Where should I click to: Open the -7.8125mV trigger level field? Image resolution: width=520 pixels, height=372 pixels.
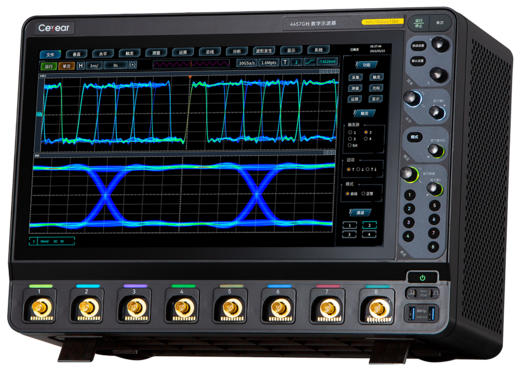coord(327,61)
